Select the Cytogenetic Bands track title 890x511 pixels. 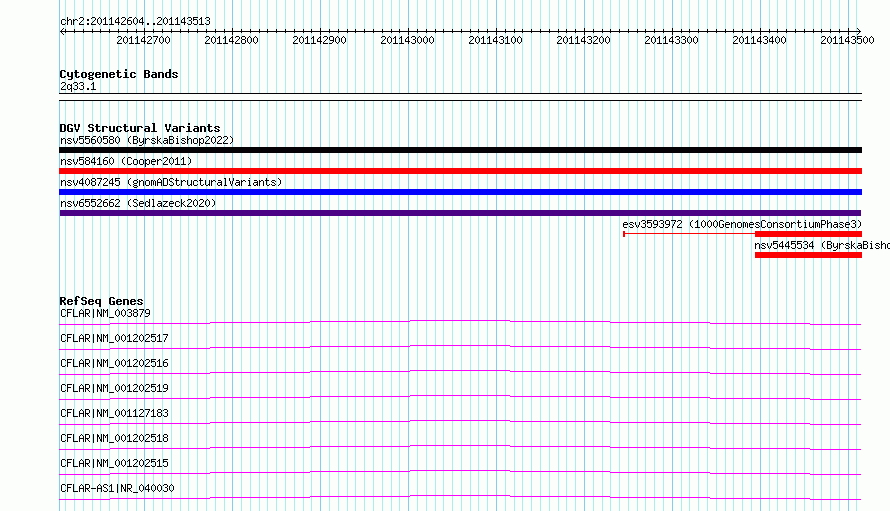click(x=119, y=74)
